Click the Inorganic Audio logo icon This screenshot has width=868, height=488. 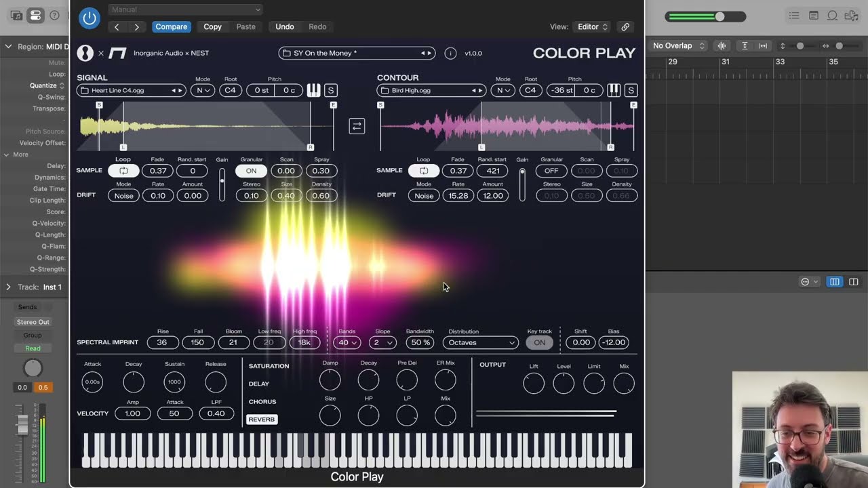[85, 53]
